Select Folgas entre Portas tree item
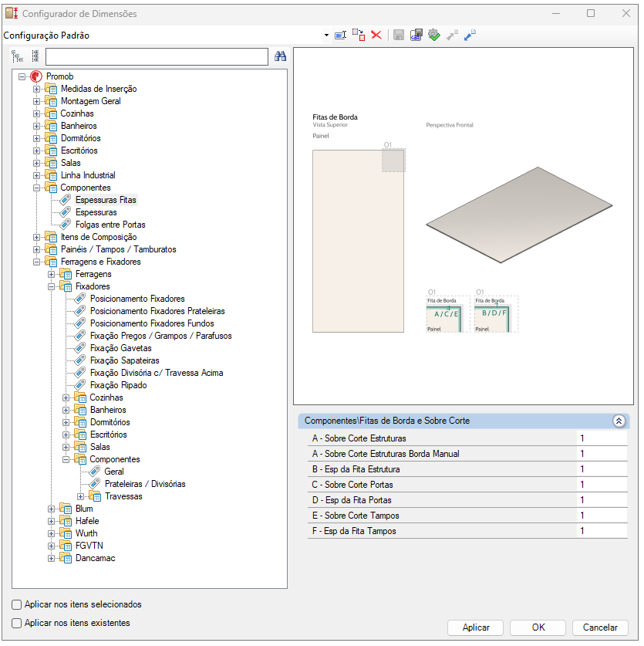Screen dimensions: 644x646 pyautogui.click(x=110, y=225)
